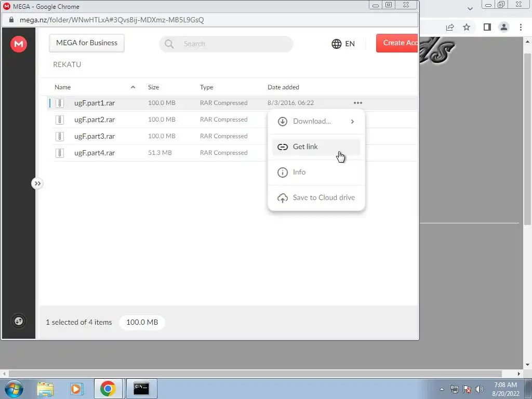Select the ugF.part3.rar file name
The width and height of the screenshot is (532, 399).
(95, 136)
